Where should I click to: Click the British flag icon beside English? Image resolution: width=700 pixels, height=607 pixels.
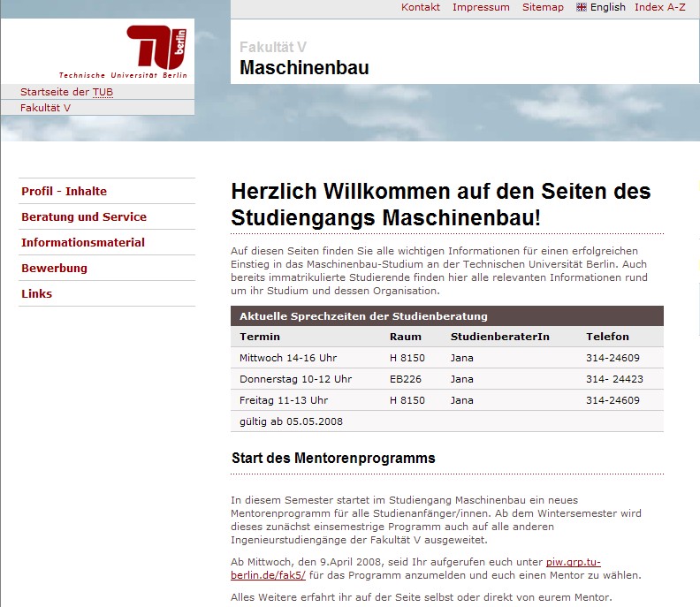coord(582,7)
